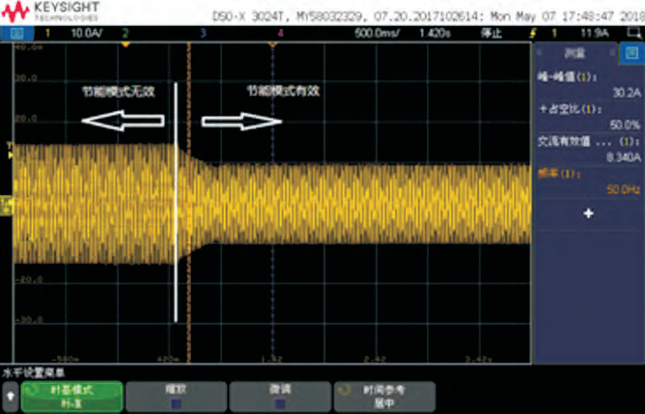Add a measurement with the plus icon

(x=588, y=214)
